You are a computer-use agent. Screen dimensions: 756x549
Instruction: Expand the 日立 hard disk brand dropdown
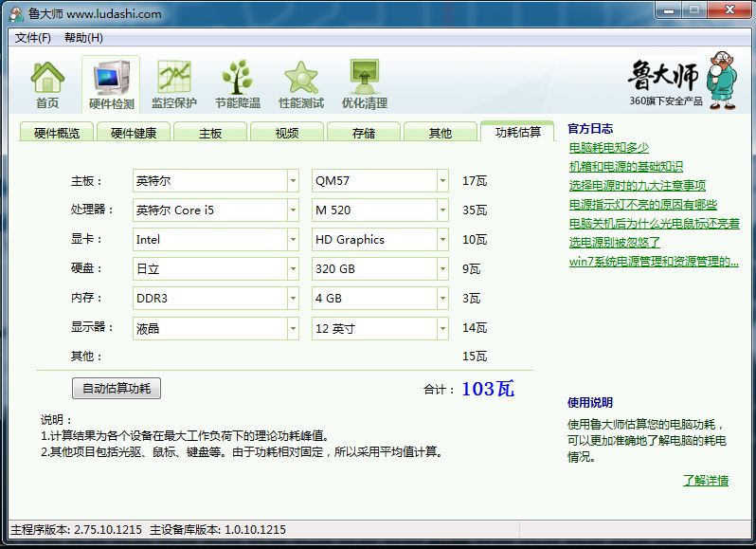coord(293,268)
